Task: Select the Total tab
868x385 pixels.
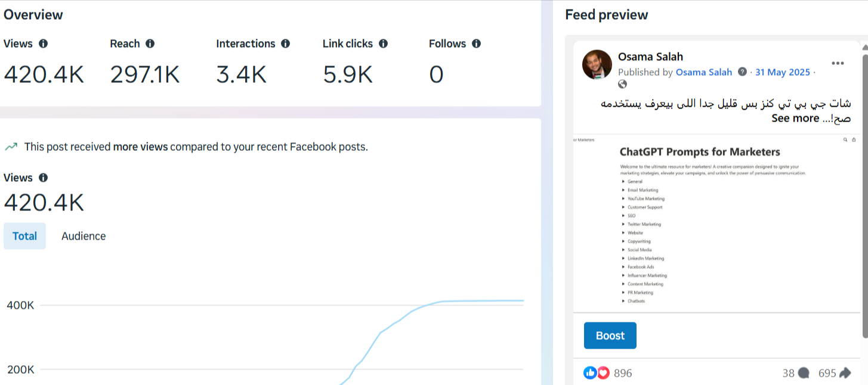Action: coord(24,236)
